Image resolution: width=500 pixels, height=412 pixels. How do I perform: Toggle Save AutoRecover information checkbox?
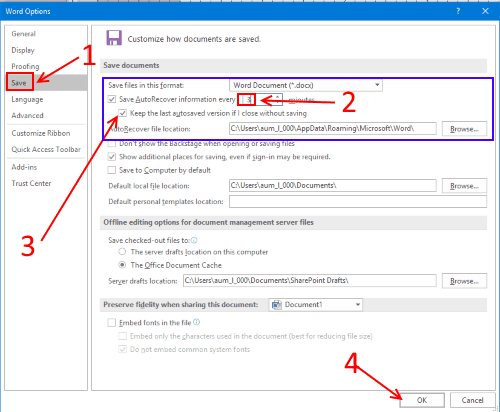tap(112, 99)
